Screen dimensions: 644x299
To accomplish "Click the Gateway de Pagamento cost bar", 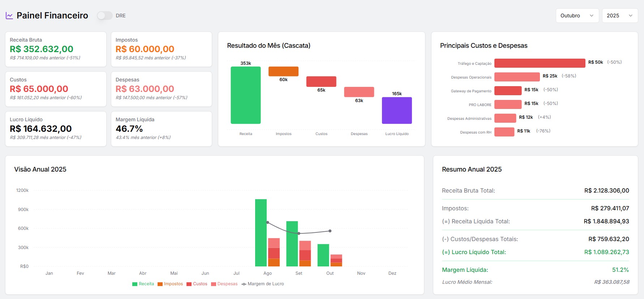I will click(508, 90).
